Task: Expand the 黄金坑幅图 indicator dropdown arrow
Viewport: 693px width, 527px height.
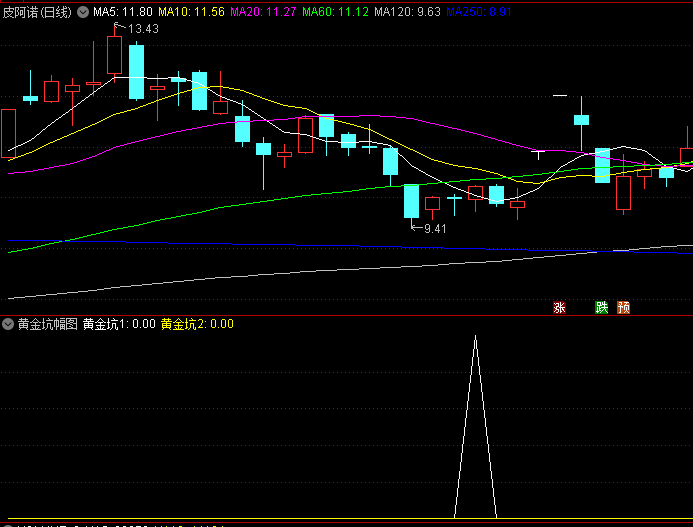Action: [9, 324]
